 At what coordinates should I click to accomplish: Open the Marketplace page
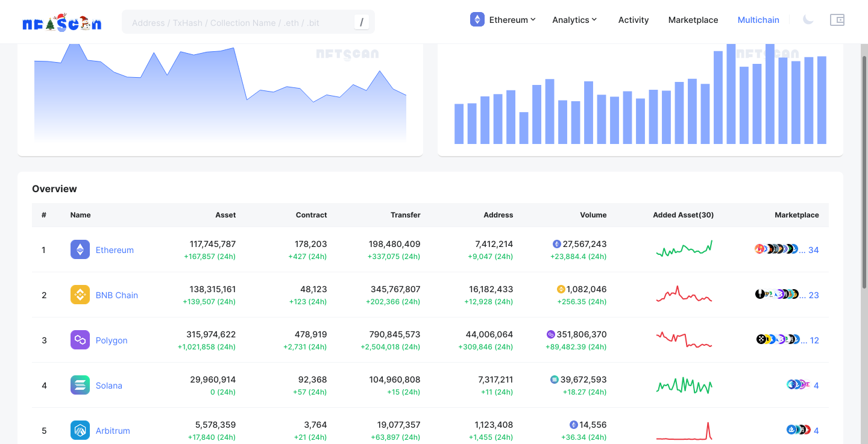[x=693, y=20]
